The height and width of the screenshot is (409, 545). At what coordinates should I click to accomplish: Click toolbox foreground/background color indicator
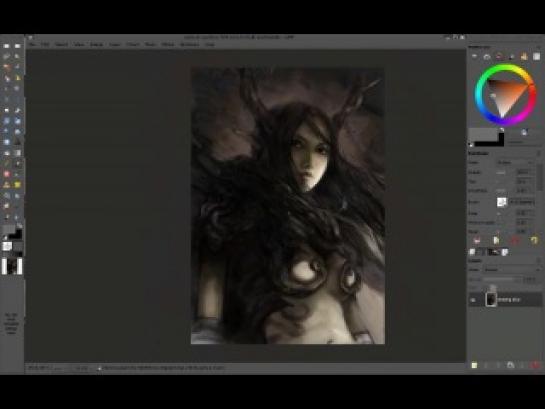pos(12,232)
